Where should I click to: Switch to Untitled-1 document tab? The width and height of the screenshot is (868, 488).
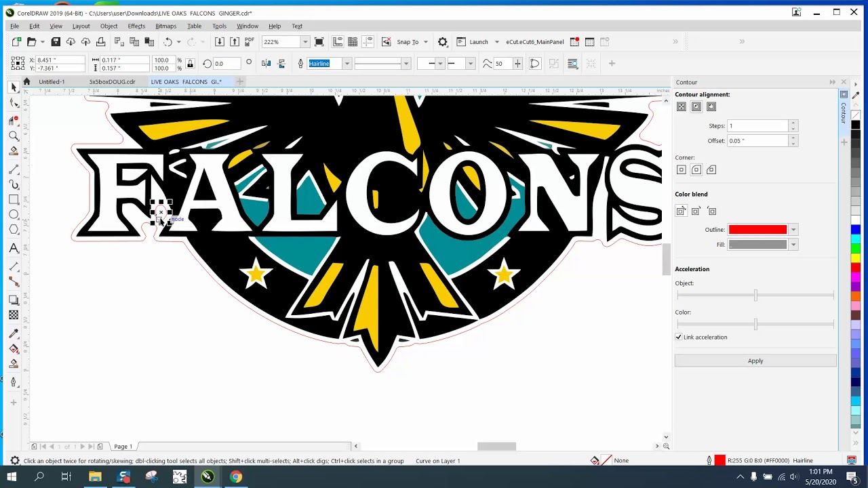(52, 82)
